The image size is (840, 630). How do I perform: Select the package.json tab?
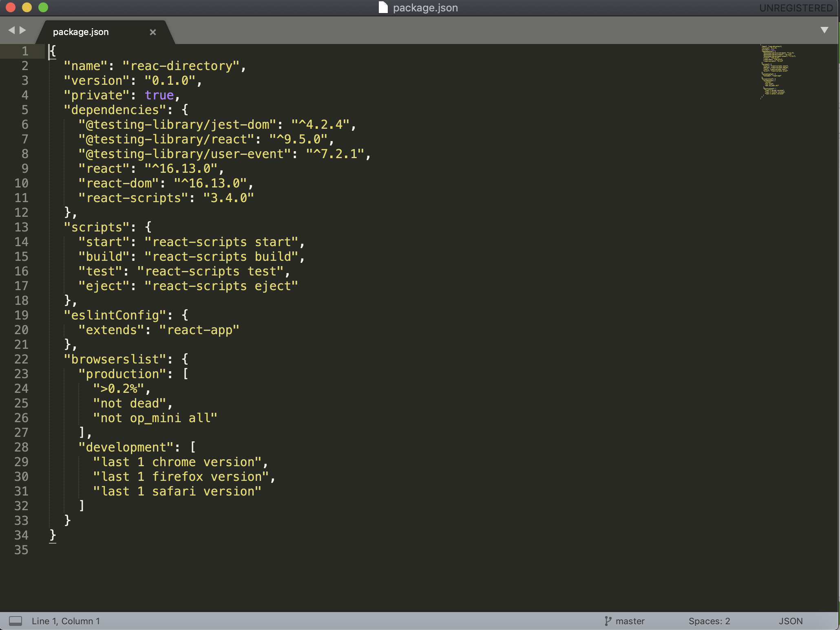click(81, 32)
